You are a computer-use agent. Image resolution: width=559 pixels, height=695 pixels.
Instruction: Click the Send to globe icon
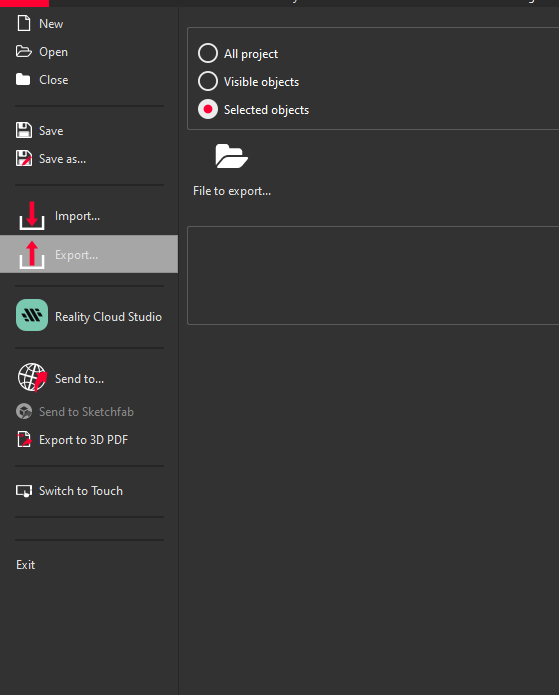point(32,378)
